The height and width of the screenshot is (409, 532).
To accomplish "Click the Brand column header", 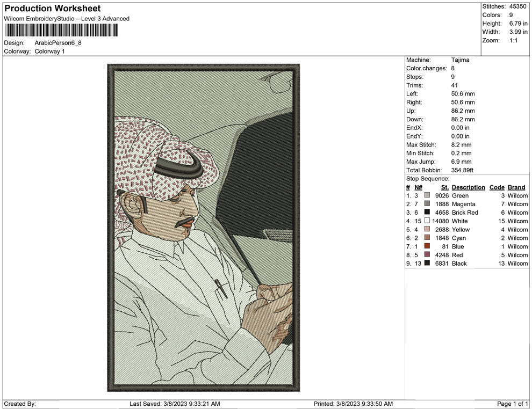I will [516, 187].
